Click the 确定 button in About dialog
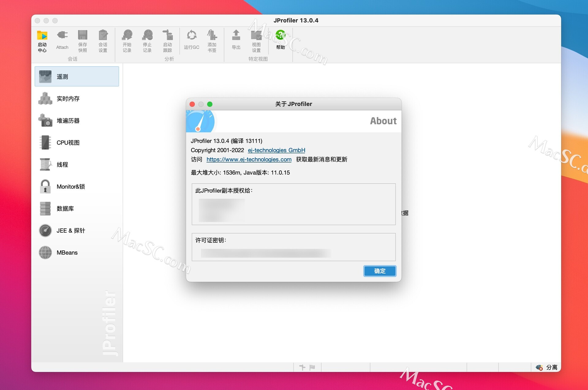 pos(380,271)
